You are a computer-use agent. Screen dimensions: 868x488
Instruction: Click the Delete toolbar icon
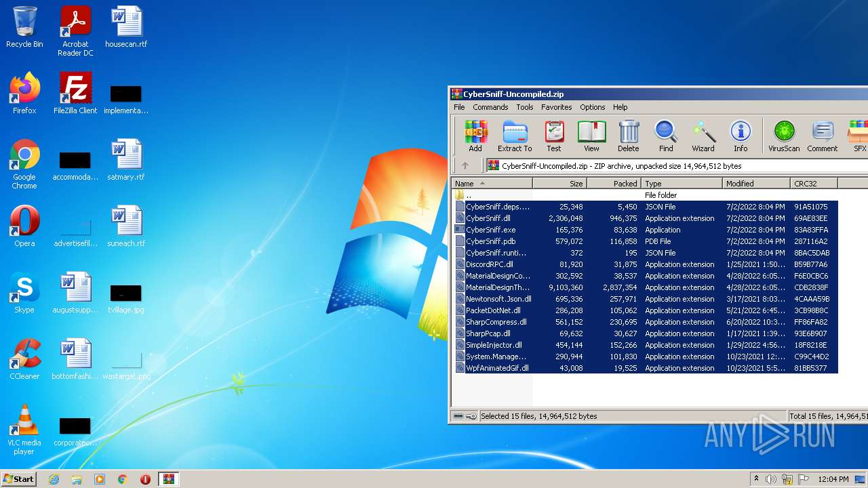628,136
